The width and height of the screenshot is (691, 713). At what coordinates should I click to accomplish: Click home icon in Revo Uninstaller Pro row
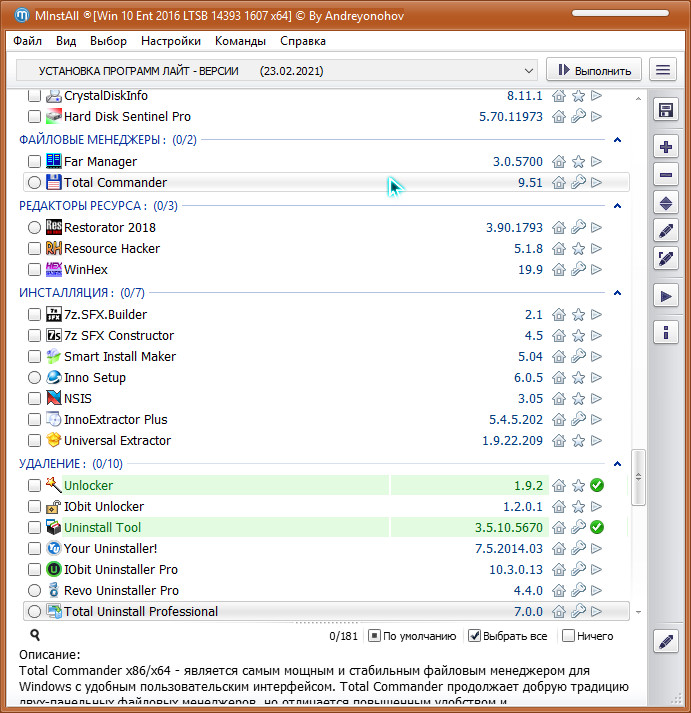click(559, 591)
